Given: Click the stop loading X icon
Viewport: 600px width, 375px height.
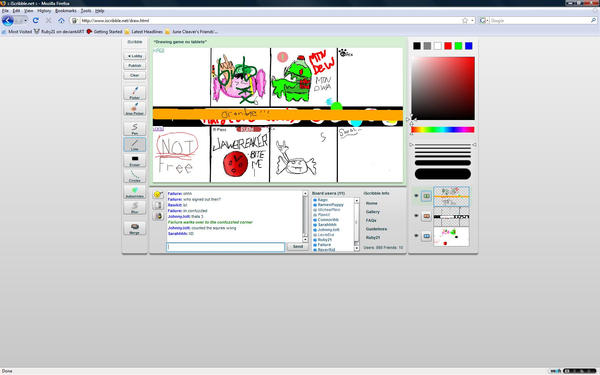Looking at the screenshot, I should click(x=49, y=20).
